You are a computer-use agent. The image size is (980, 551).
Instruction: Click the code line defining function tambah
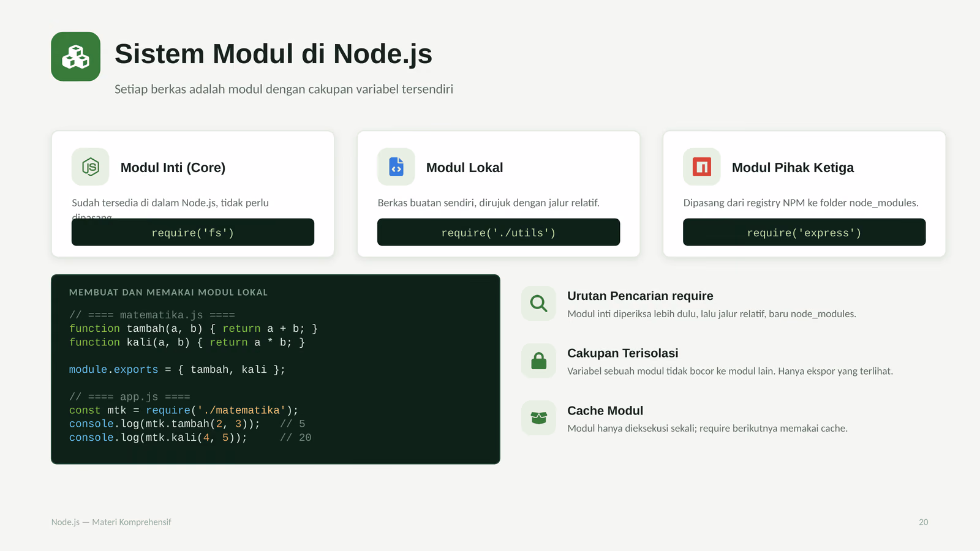(194, 329)
